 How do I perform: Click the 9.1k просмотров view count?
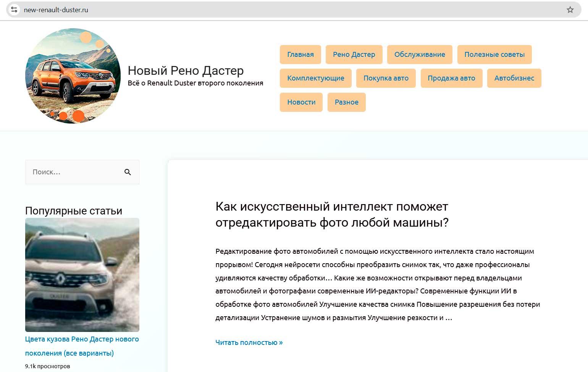48,366
